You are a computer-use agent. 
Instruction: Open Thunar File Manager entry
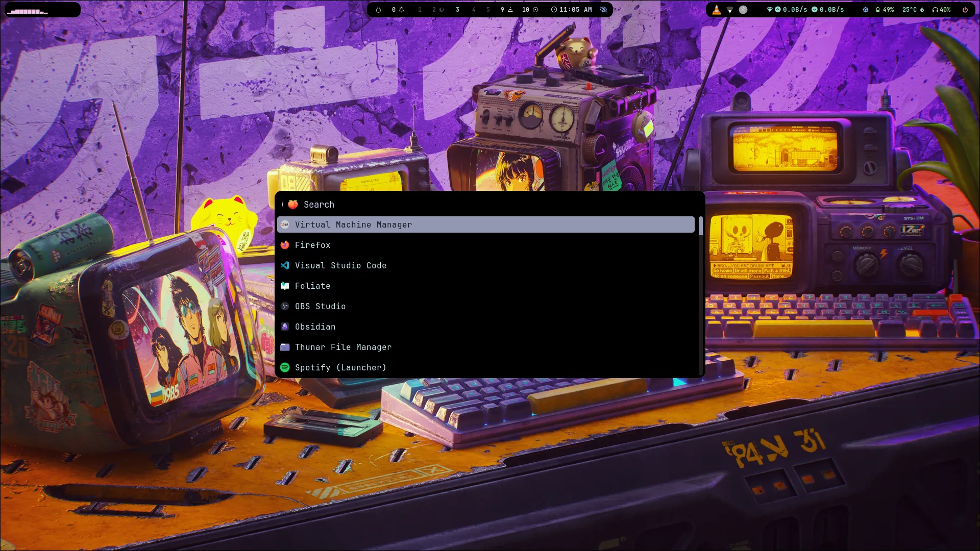pyautogui.click(x=343, y=347)
